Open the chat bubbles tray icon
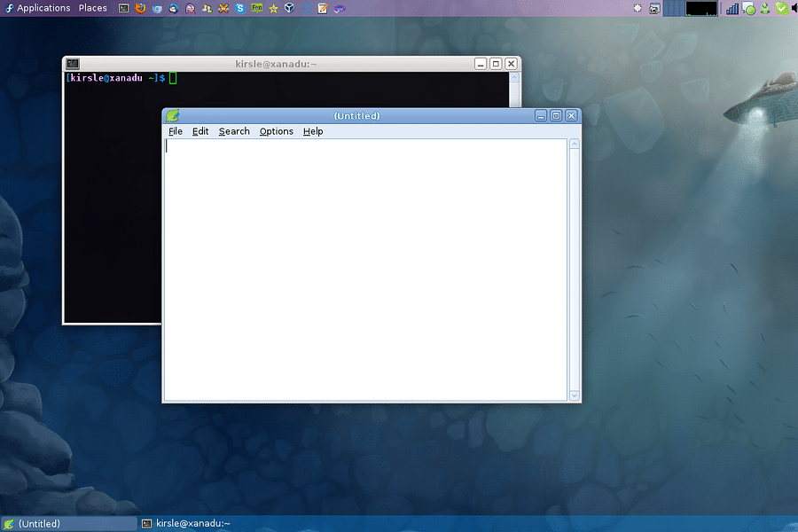 coord(747,8)
